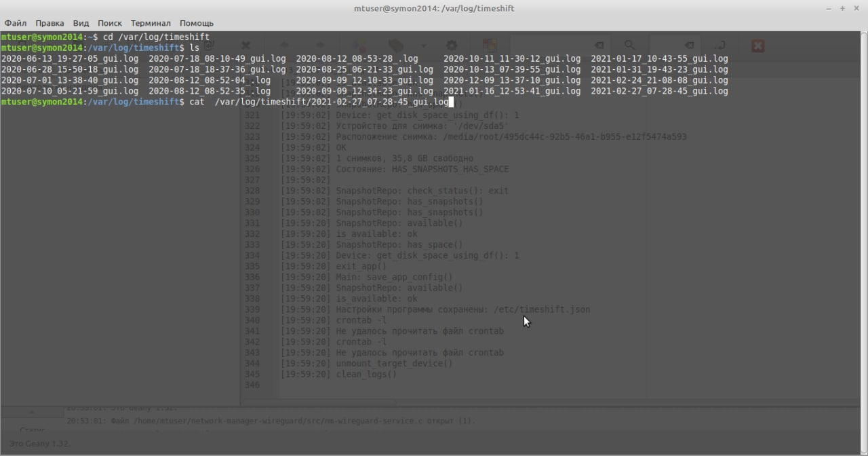Viewport: 868px width, 456px height.
Task: Click Geany's close-file X toolbar icon
Action: click(x=246, y=45)
